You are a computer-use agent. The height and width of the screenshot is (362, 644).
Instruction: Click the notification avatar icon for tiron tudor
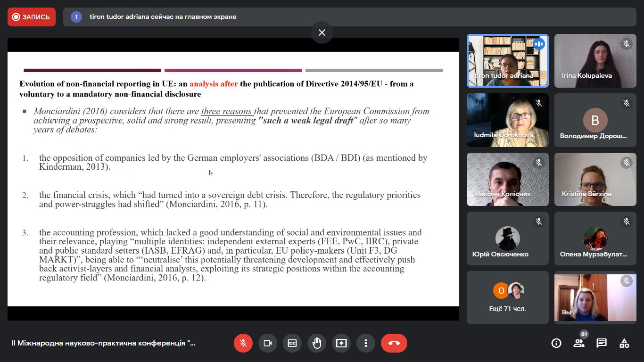click(76, 17)
